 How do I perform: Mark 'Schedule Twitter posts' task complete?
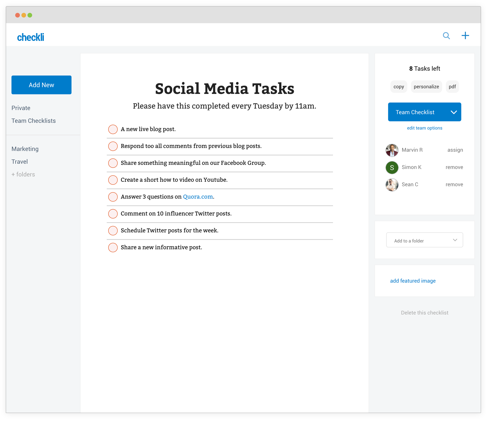point(113,231)
